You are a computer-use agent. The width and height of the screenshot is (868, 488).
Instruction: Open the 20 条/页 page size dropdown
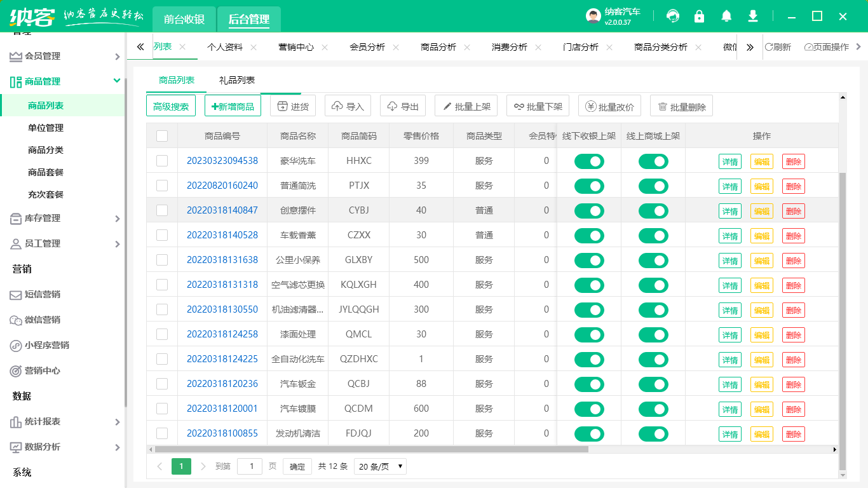click(x=379, y=466)
